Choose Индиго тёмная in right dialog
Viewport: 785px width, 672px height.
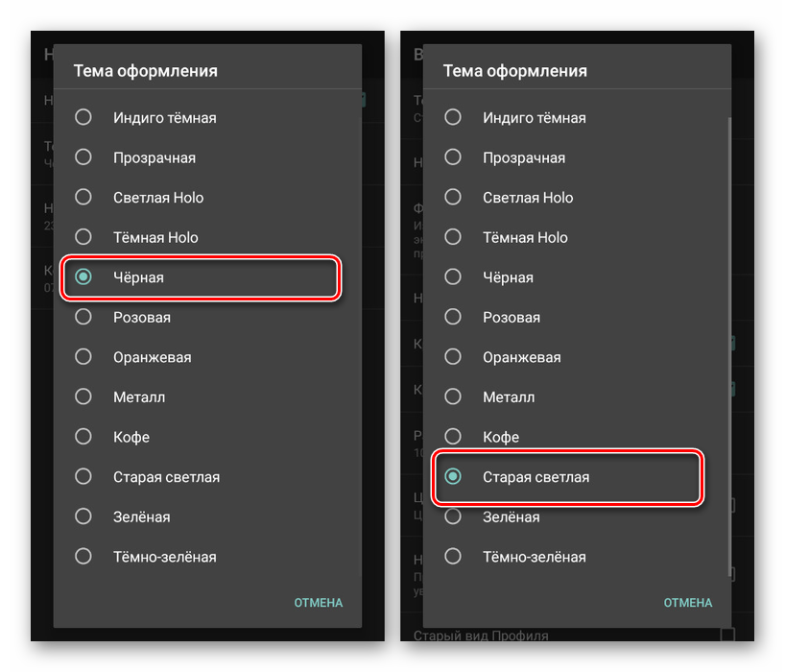(x=454, y=117)
